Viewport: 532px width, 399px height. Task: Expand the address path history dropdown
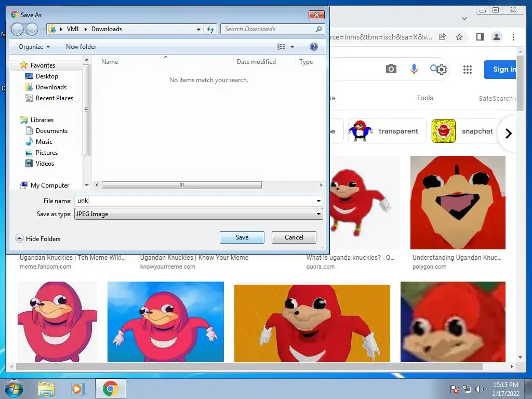[x=199, y=29]
